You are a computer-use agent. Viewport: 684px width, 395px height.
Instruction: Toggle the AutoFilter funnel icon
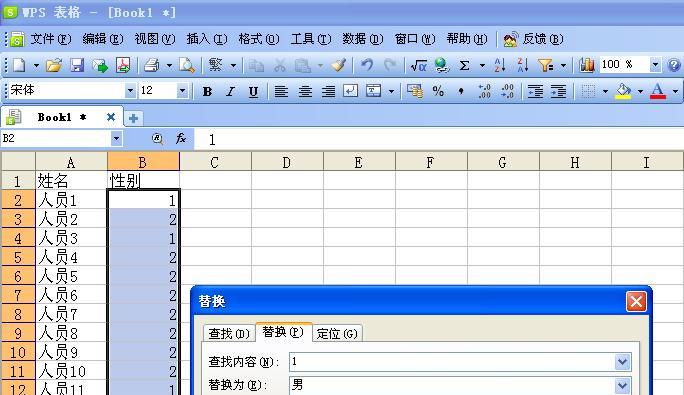pos(545,65)
